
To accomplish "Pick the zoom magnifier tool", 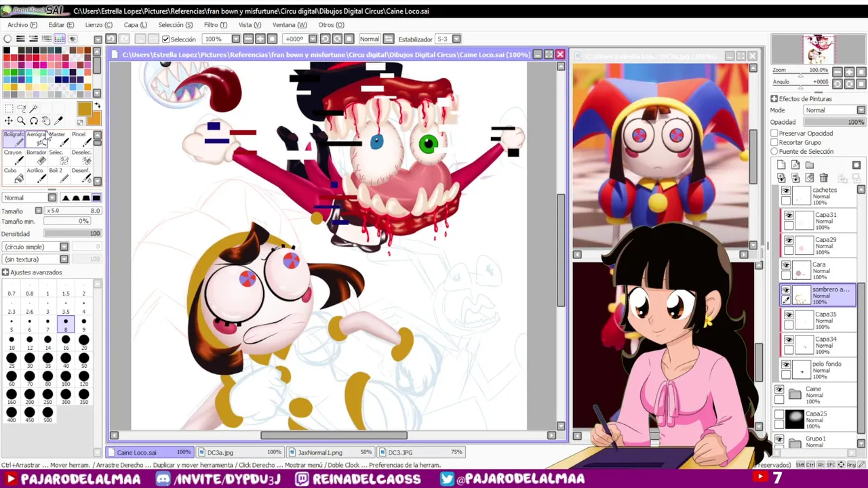I will coord(21,121).
